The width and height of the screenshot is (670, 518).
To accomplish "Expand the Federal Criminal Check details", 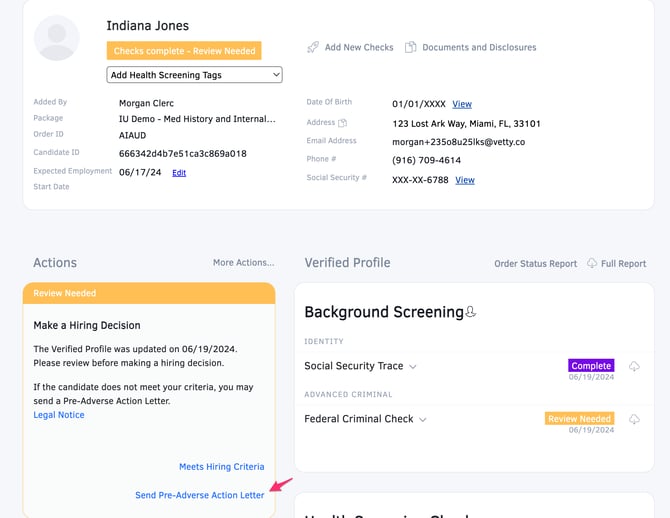I will pos(423,420).
